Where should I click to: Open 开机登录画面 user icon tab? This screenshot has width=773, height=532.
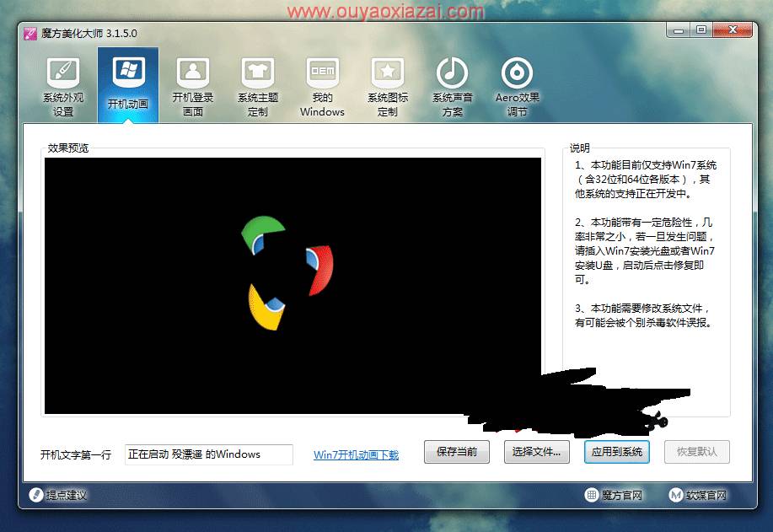[x=193, y=86]
